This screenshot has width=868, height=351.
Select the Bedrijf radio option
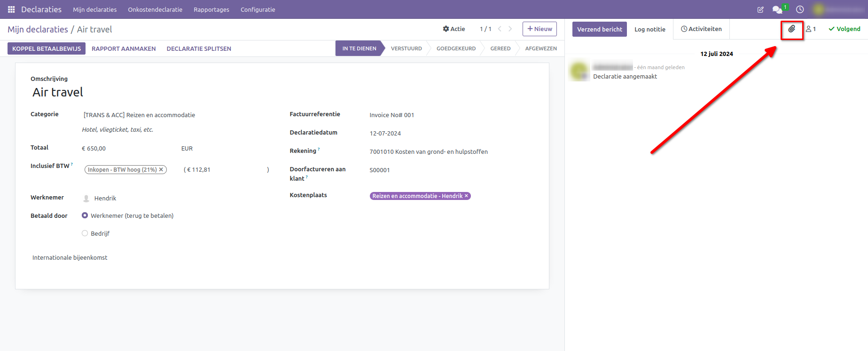[85, 233]
